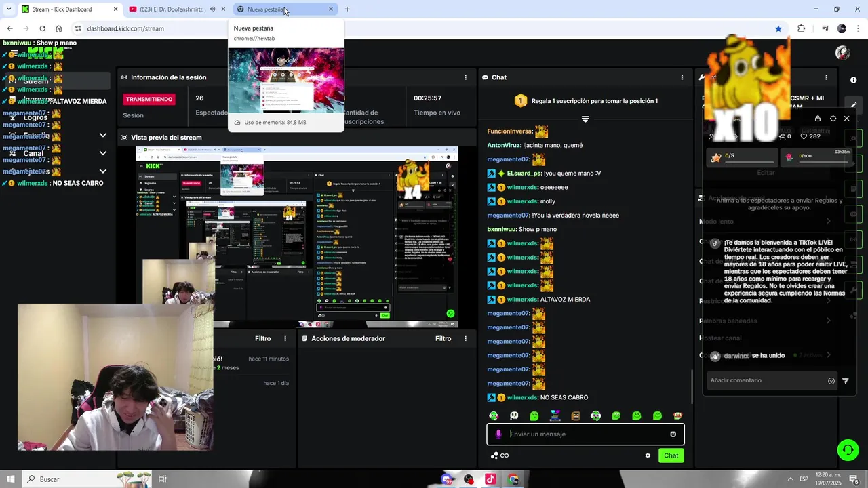The image size is (868, 488).
Task: Insert the first green emote in the row
Action: tap(494, 415)
